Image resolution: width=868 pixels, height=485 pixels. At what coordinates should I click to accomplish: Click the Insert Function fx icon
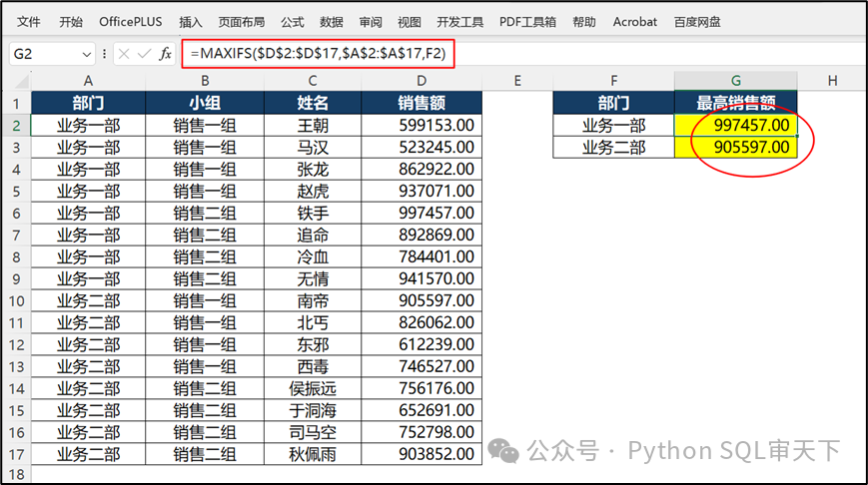166,54
